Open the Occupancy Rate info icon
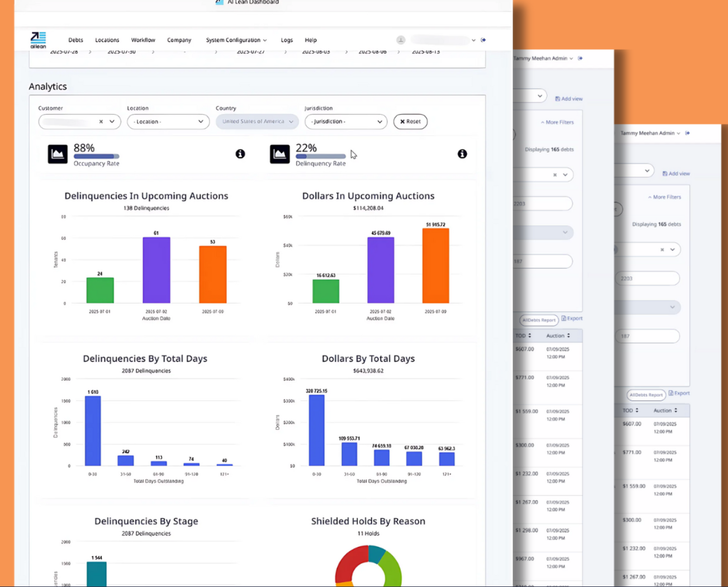This screenshot has height=587, width=728. pos(240,154)
